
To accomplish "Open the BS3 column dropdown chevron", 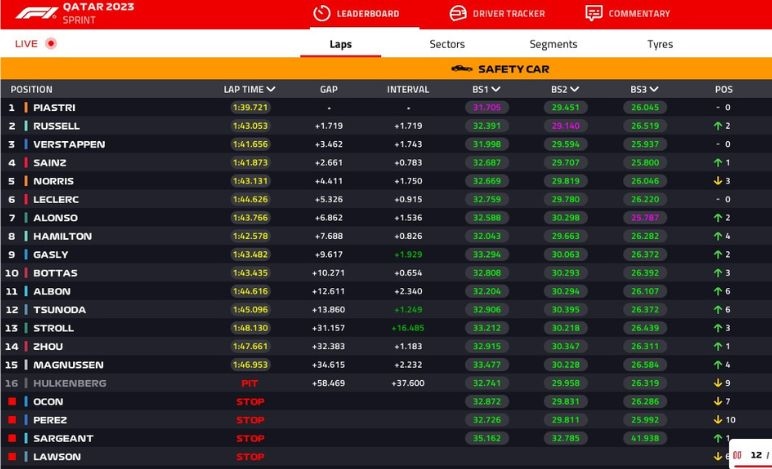I will click(x=655, y=90).
